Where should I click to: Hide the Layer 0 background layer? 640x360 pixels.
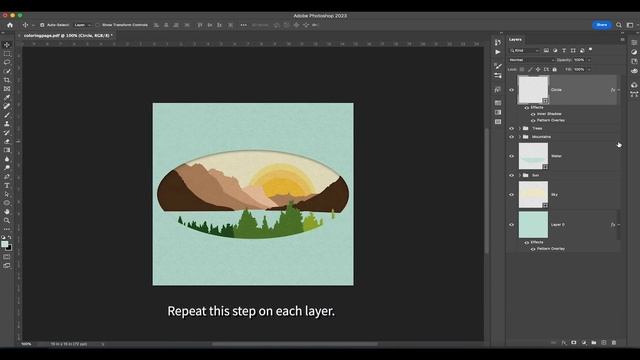click(511, 224)
